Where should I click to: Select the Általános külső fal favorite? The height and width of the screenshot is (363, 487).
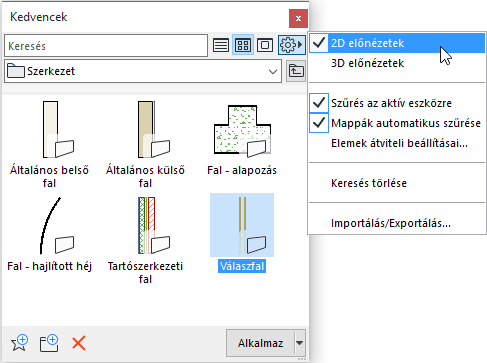pos(145,144)
